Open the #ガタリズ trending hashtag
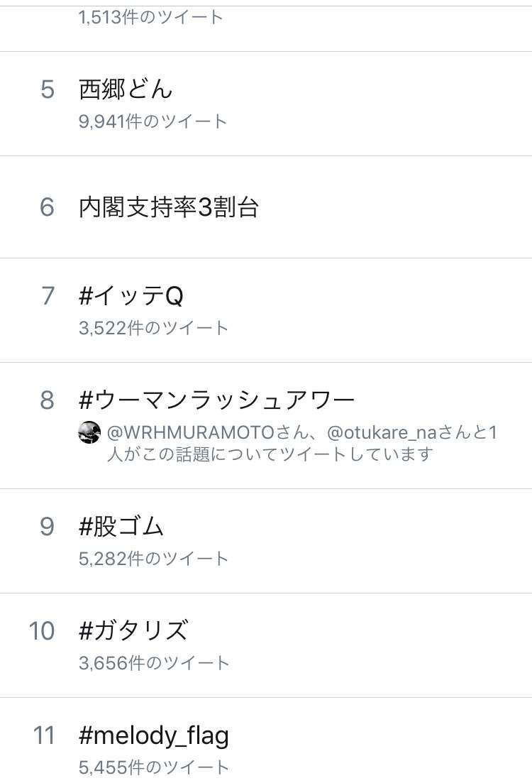The image size is (532, 783). point(134,630)
